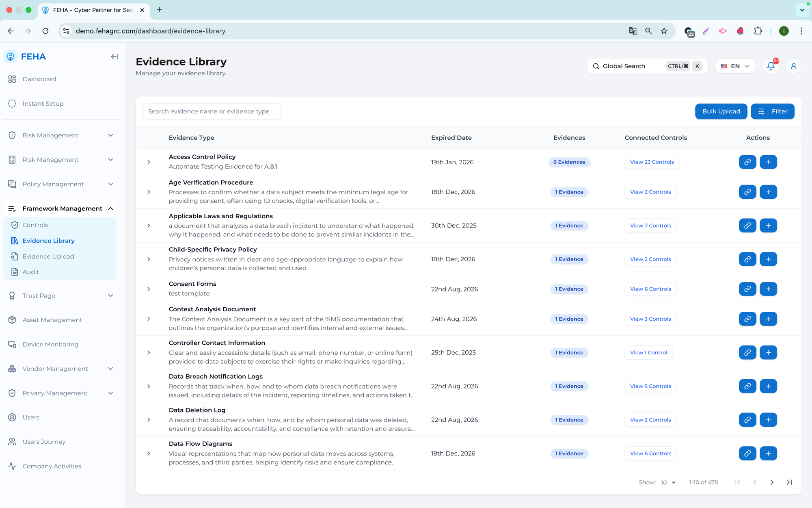Collapse the Framework Management menu
The width and height of the screenshot is (812, 508).
(110, 208)
